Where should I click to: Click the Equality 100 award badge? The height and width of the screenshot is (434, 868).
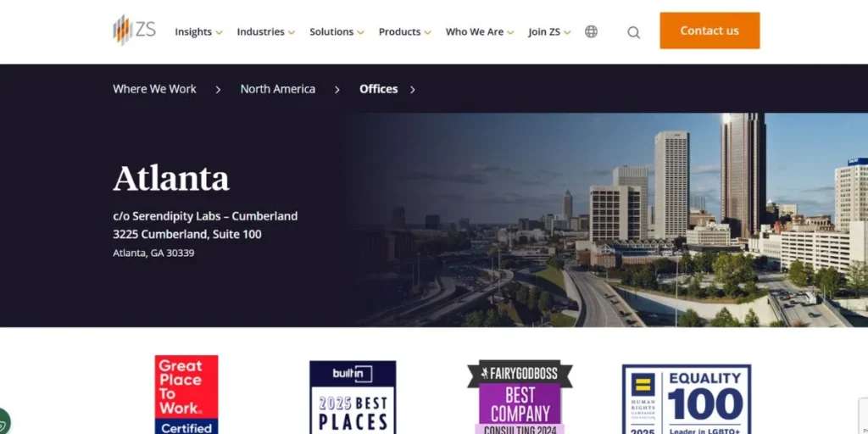[687, 398]
